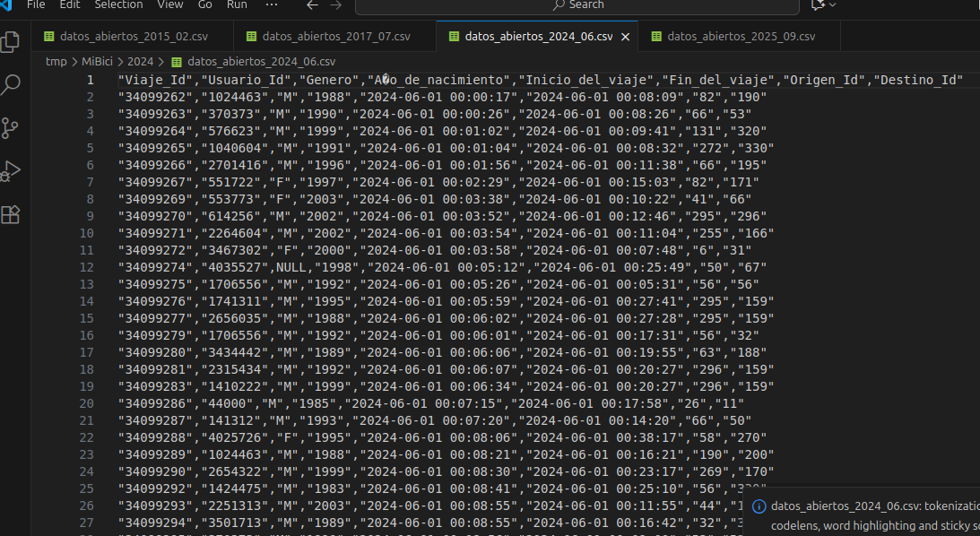Close the datos_abiertos_2024_06.csv tab
This screenshot has width=980, height=536.
coord(626,37)
